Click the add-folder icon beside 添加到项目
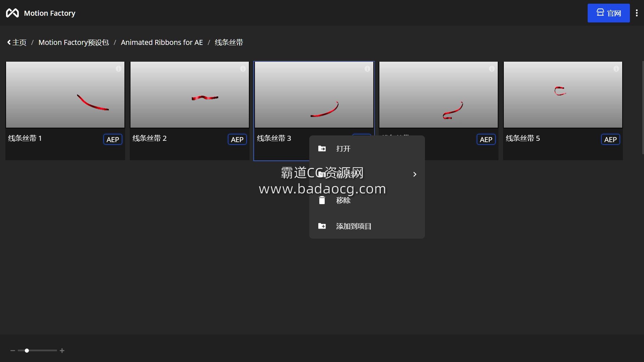Viewport: 644px width, 362px height. tap(322, 226)
